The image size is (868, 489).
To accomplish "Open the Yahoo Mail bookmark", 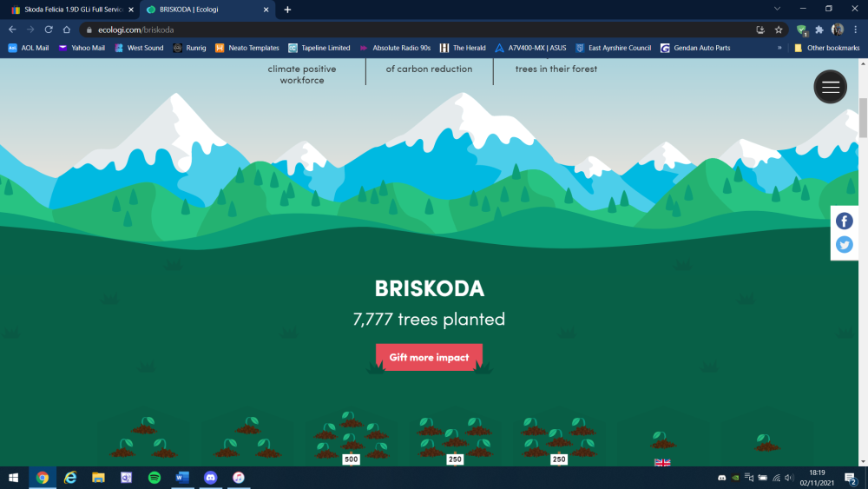I will (x=82, y=48).
